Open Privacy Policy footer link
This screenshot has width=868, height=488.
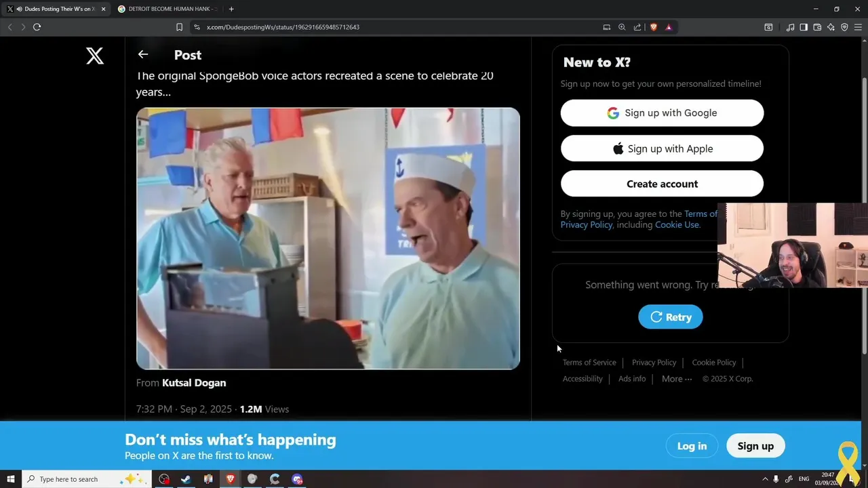tap(654, 363)
